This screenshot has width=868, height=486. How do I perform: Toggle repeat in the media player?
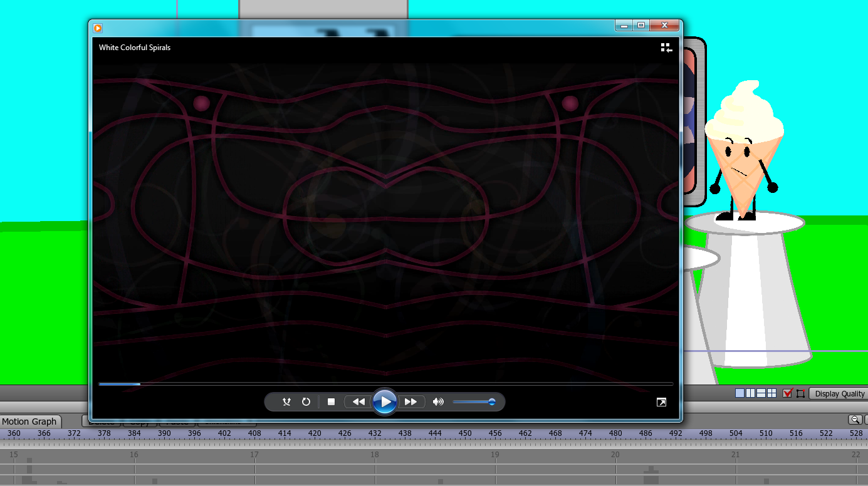[306, 402]
